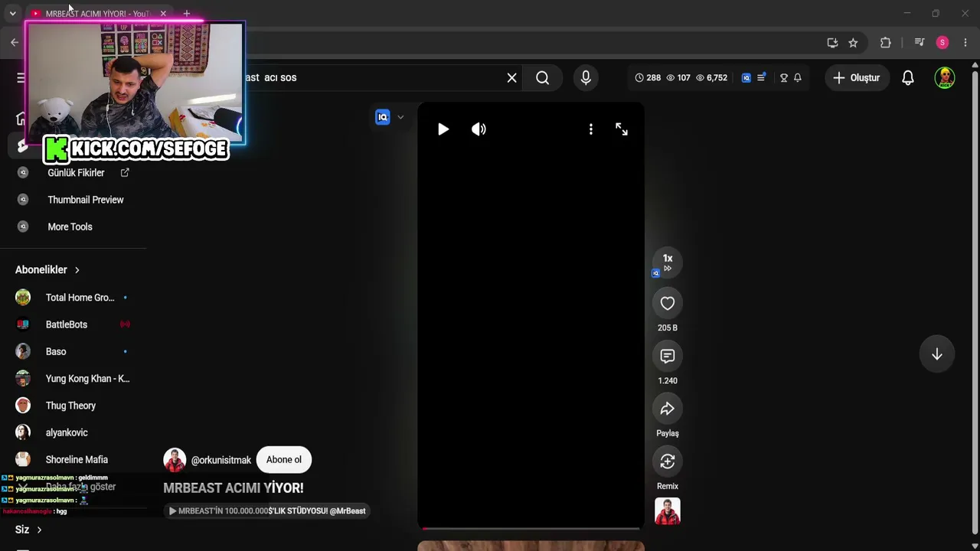Switch to the MRBEAST ACIMI YİYOR browser tab

click(96, 14)
